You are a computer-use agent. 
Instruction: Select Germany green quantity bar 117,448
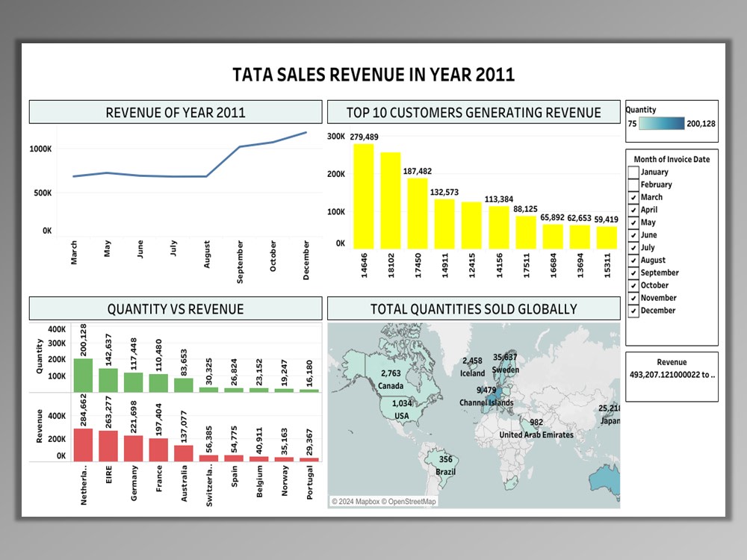(134, 382)
